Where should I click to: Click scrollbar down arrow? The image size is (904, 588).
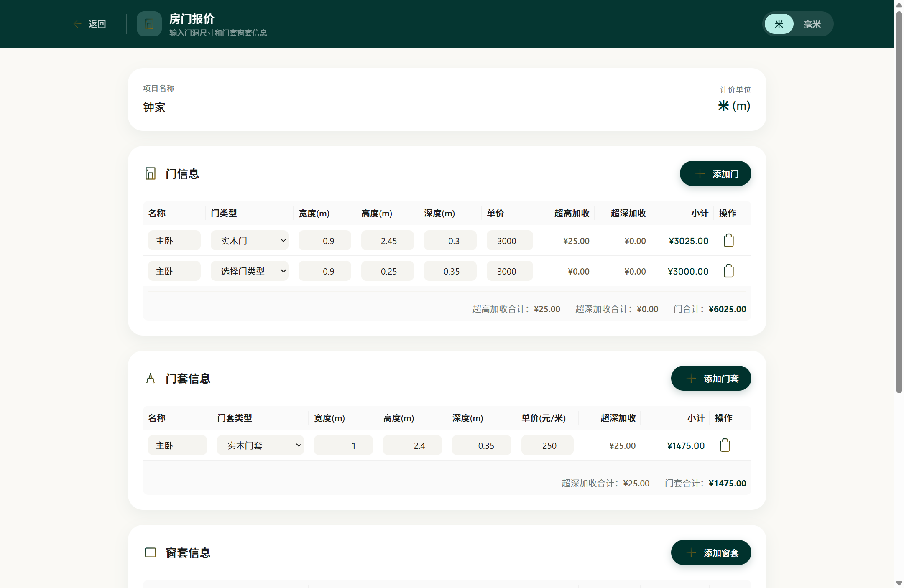pyautogui.click(x=899, y=583)
